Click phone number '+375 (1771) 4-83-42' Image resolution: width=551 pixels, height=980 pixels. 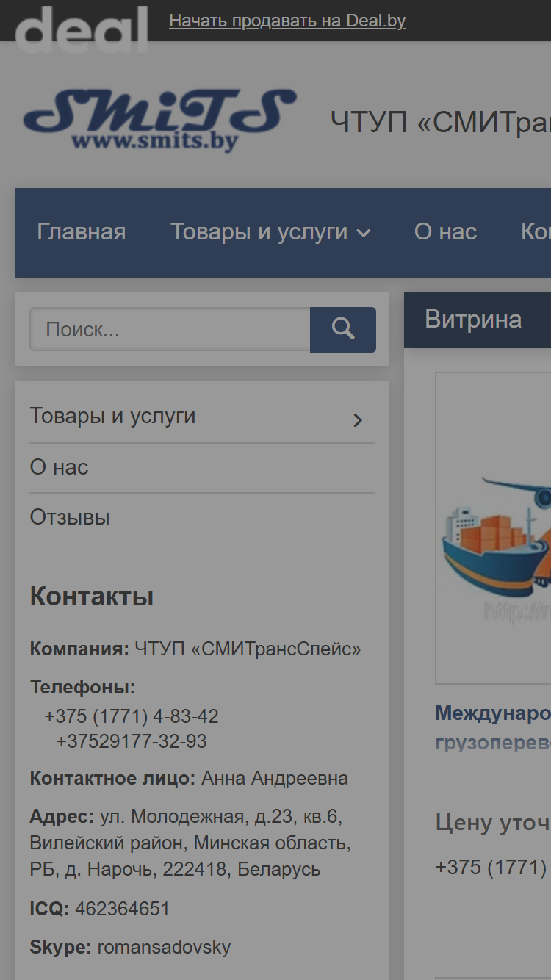132,716
